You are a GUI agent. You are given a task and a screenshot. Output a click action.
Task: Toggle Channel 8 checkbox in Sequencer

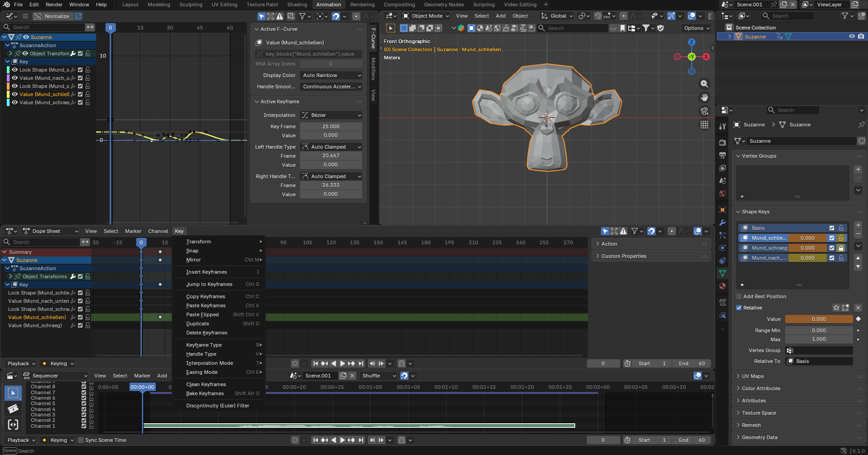click(x=84, y=387)
